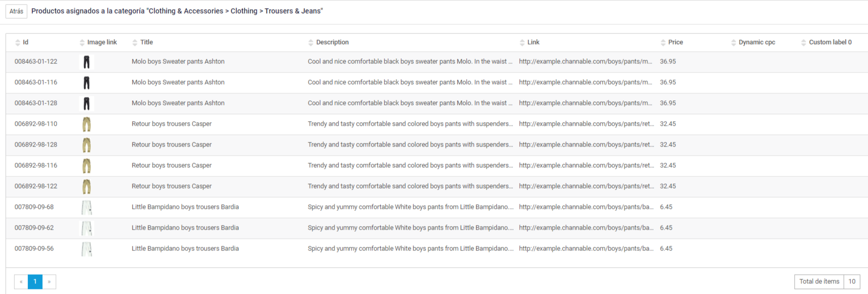Sort by Title column arrows
868x294 pixels.
(x=135, y=43)
